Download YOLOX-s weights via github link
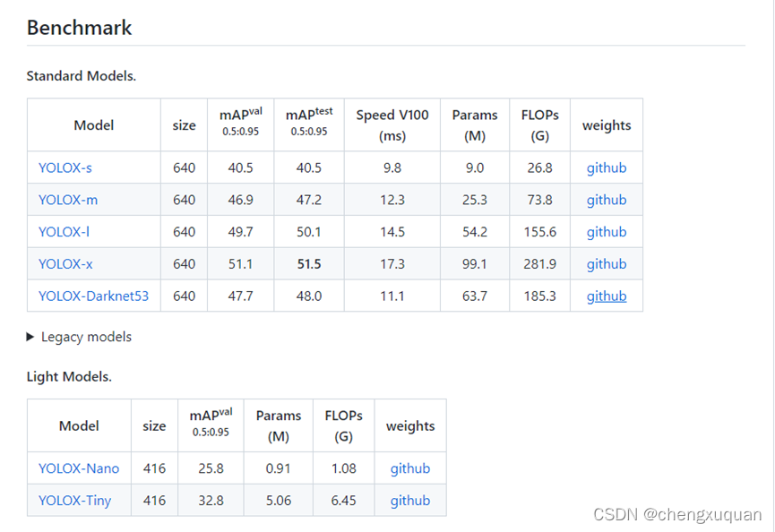This screenshot has width=775, height=532. [x=607, y=168]
